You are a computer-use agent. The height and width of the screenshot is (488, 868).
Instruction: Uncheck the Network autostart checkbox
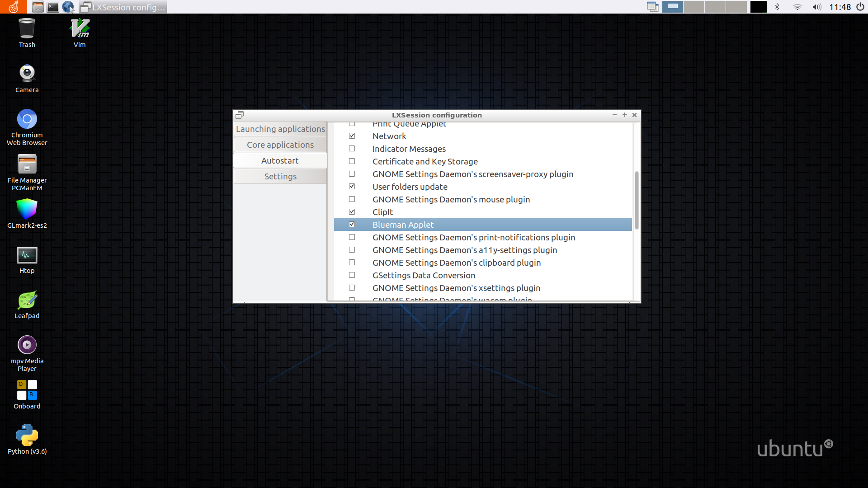point(352,136)
